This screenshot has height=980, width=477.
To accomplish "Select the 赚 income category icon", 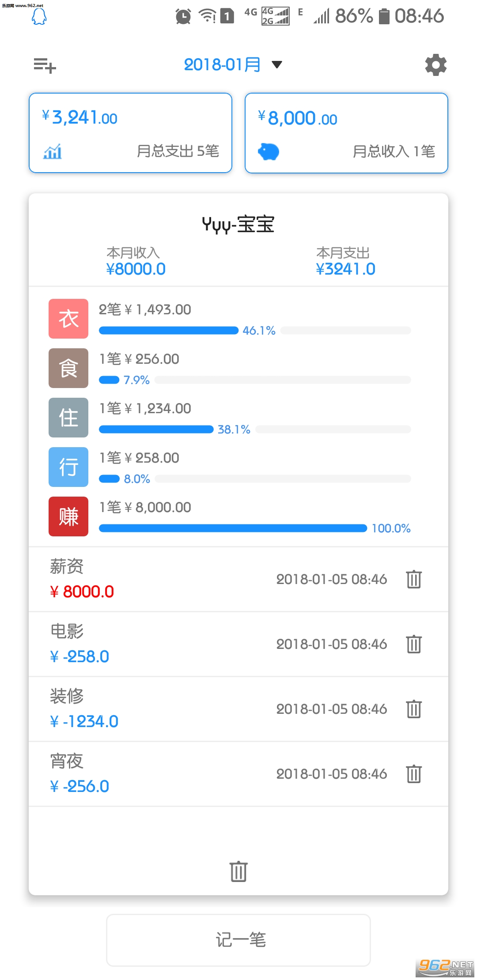I will pos(68,516).
